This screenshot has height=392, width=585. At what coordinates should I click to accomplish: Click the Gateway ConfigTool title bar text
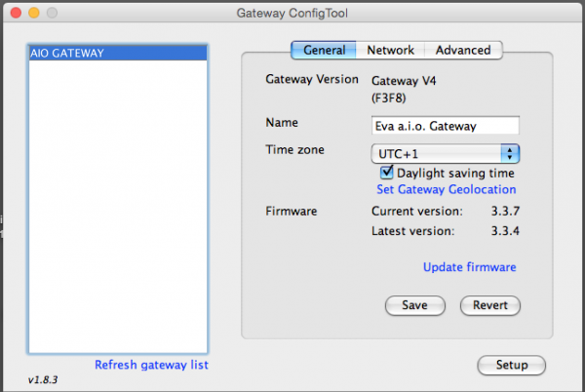(292, 15)
